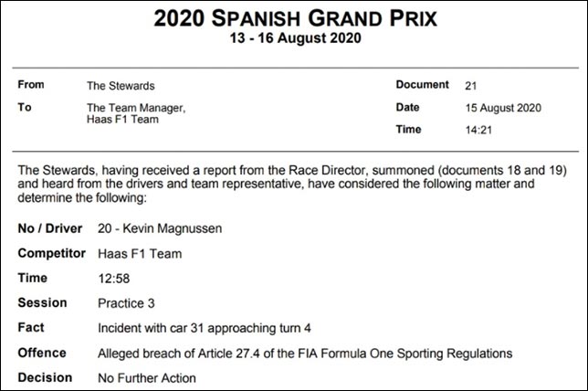Screen dimensions: 588x391
Task: Click The Stewards sender text
Action: click(x=120, y=86)
